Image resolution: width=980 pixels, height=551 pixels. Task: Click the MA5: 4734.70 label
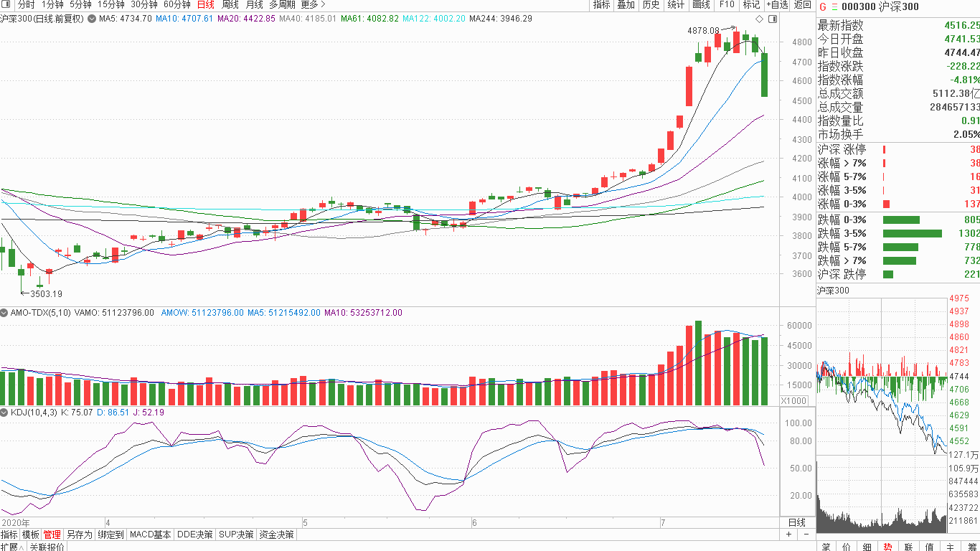[125, 18]
